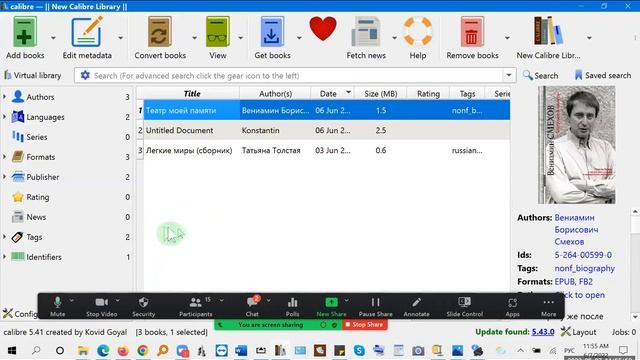Image resolution: width=640 pixels, height=360 pixels.
Task: Open dropdown arrow next to New Calibre Library
Action: coord(589,38)
